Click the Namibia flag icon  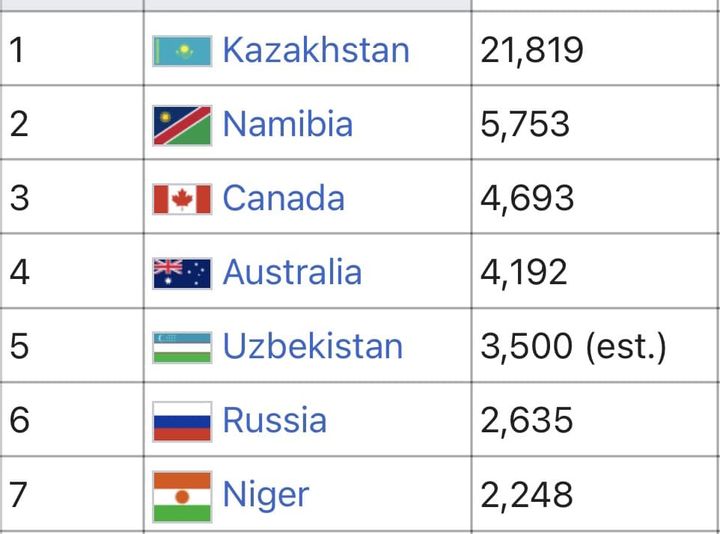pyautogui.click(x=182, y=125)
